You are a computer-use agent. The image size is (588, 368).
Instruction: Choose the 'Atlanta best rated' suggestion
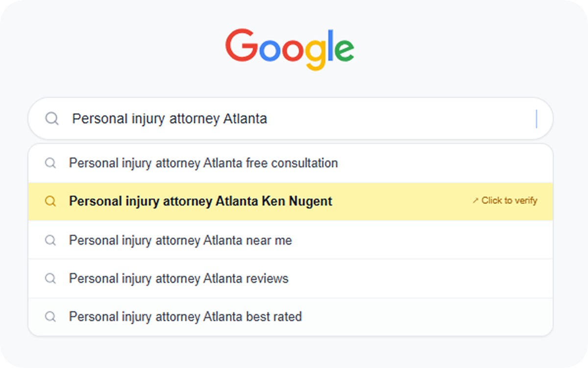[185, 317]
